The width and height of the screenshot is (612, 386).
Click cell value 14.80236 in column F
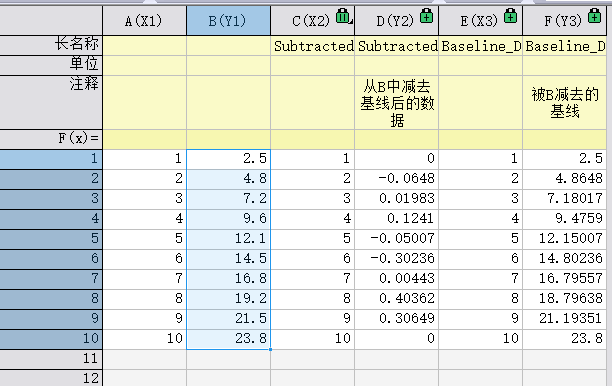(564, 259)
